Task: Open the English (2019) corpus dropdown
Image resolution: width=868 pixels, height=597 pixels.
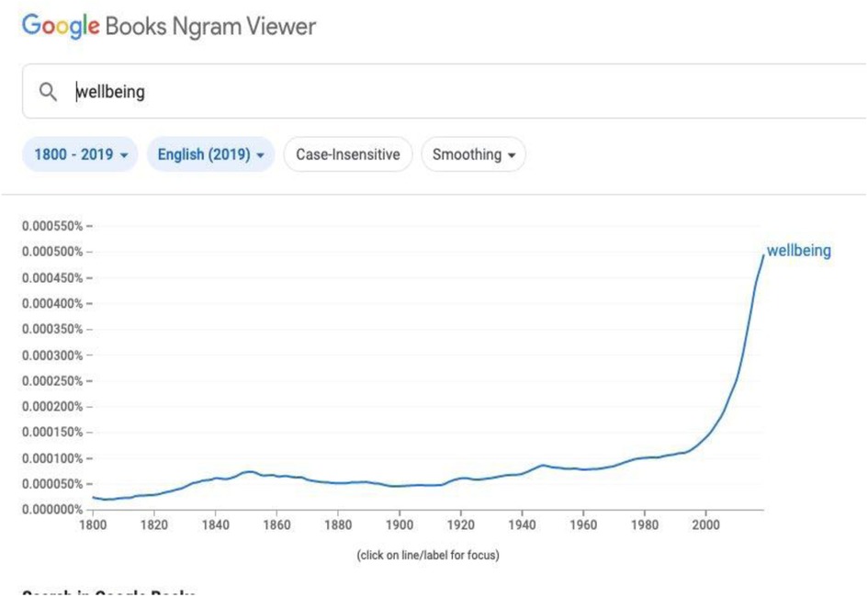Action: 210,153
